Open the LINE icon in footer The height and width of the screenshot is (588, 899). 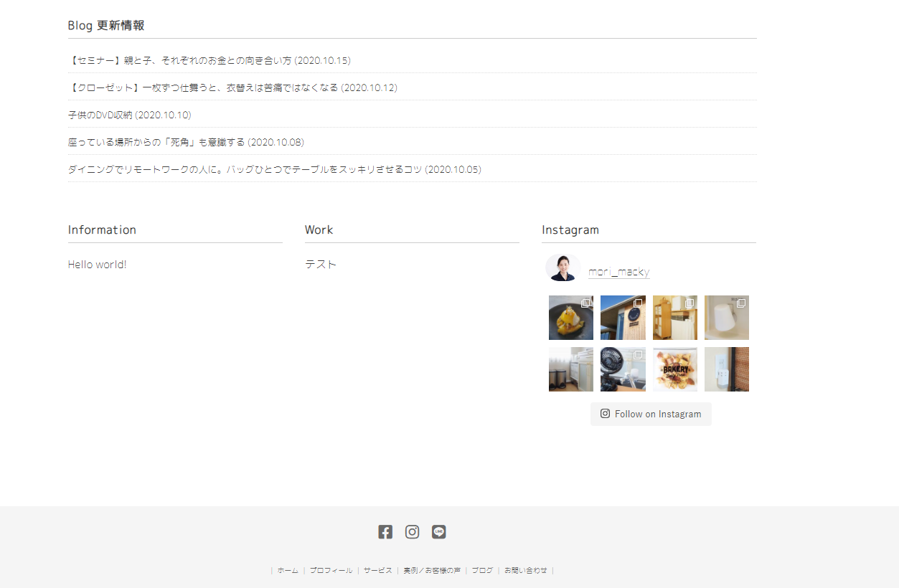(x=439, y=532)
